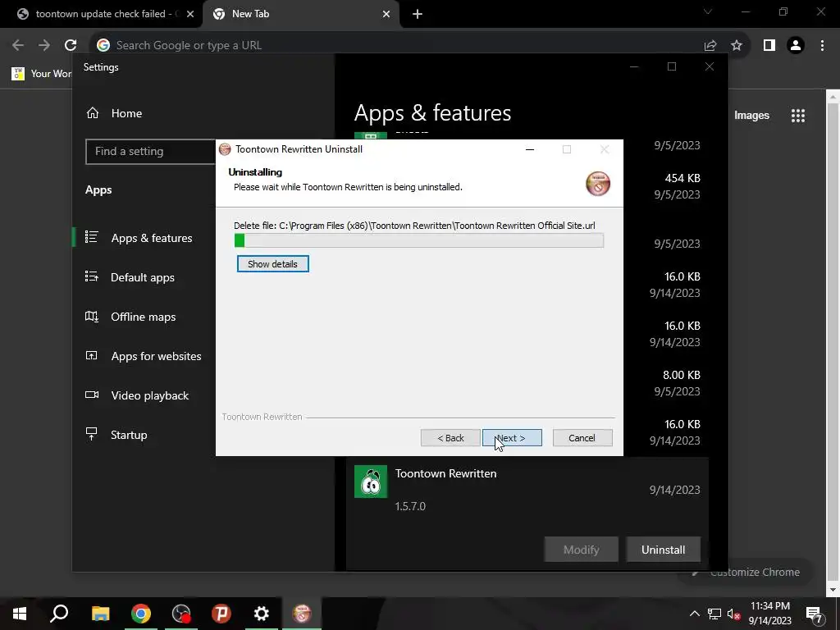The width and height of the screenshot is (840, 630).
Task: Click the 8.00 KB size in the apps list
Action: point(682,375)
